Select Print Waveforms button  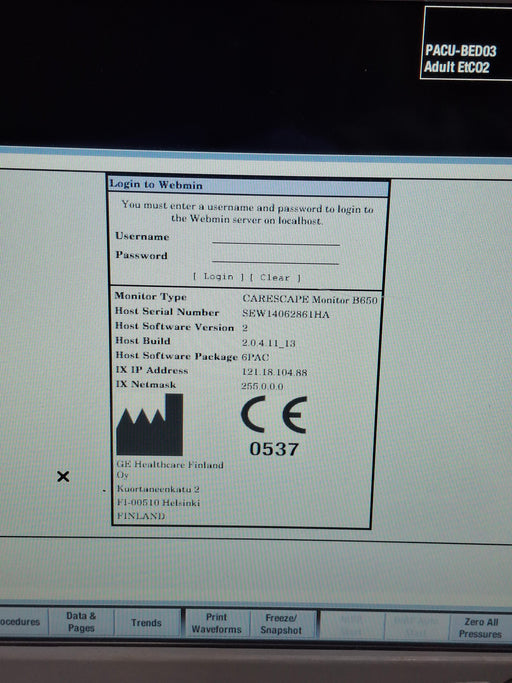(x=217, y=623)
